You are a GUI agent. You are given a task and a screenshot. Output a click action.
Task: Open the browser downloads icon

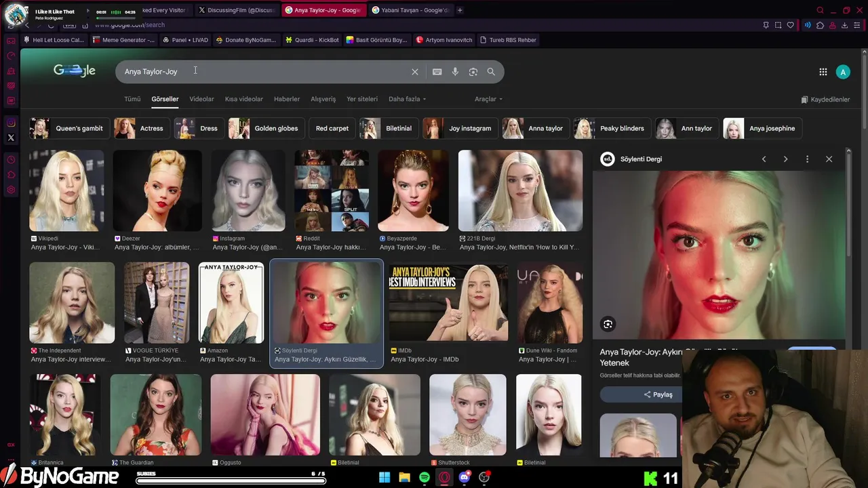[x=845, y=25]
